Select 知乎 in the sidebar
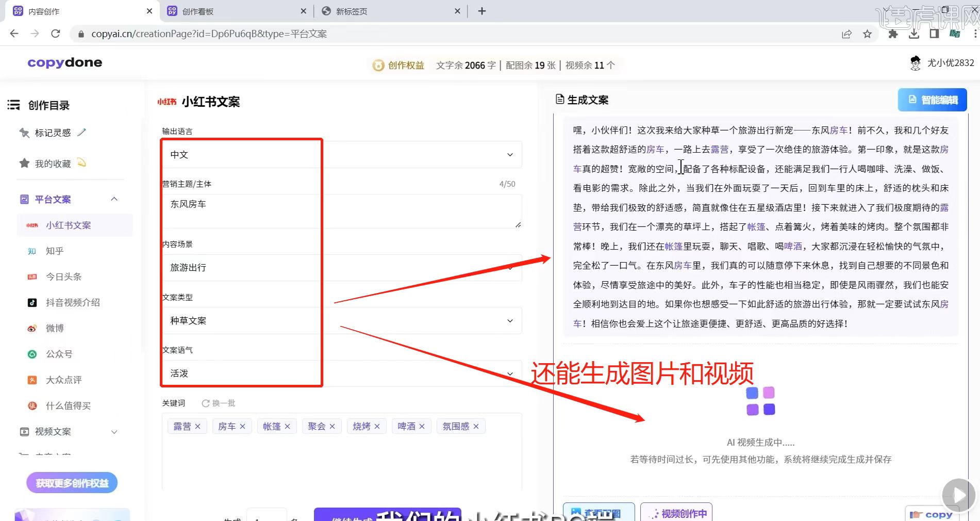This screenshot has height=521, width=980. 55,251
